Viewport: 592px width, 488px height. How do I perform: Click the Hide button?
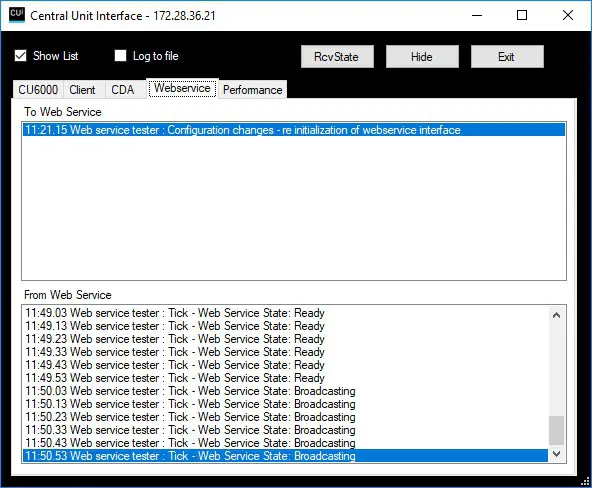pos(422,57)
